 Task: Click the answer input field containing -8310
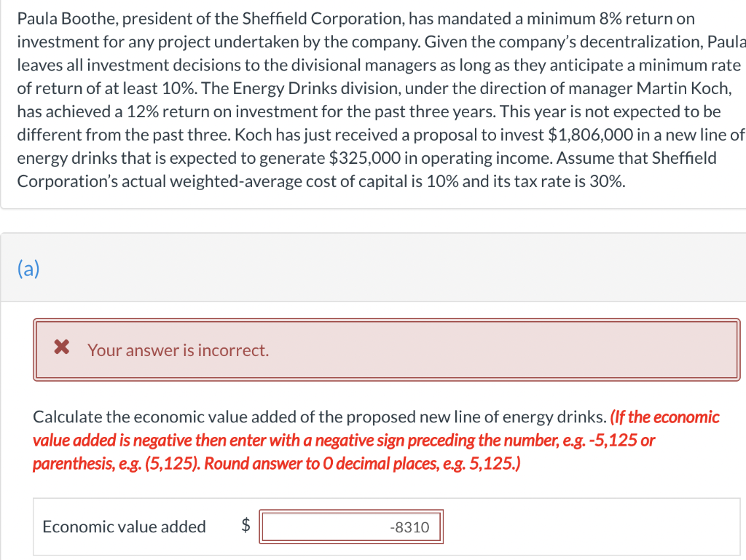(352, 526)
